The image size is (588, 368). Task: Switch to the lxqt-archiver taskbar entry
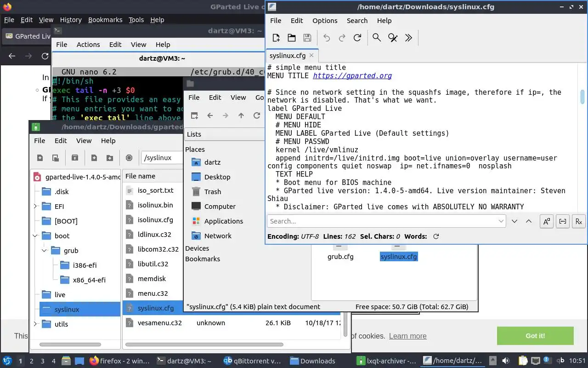pos(387,361)
